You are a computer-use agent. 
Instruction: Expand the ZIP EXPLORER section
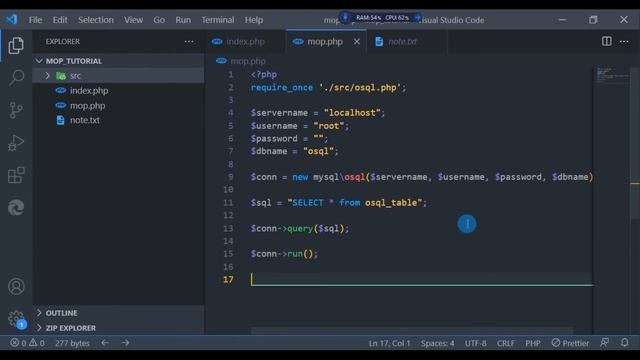(39, 328)
